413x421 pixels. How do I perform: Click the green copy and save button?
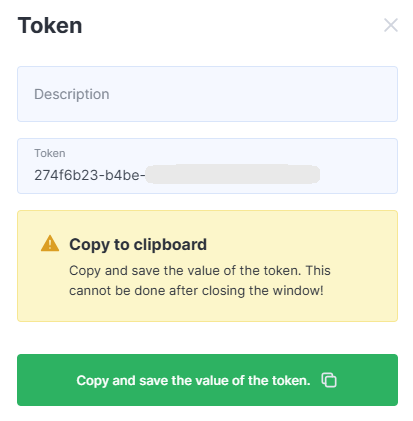(x=207, y=380)
